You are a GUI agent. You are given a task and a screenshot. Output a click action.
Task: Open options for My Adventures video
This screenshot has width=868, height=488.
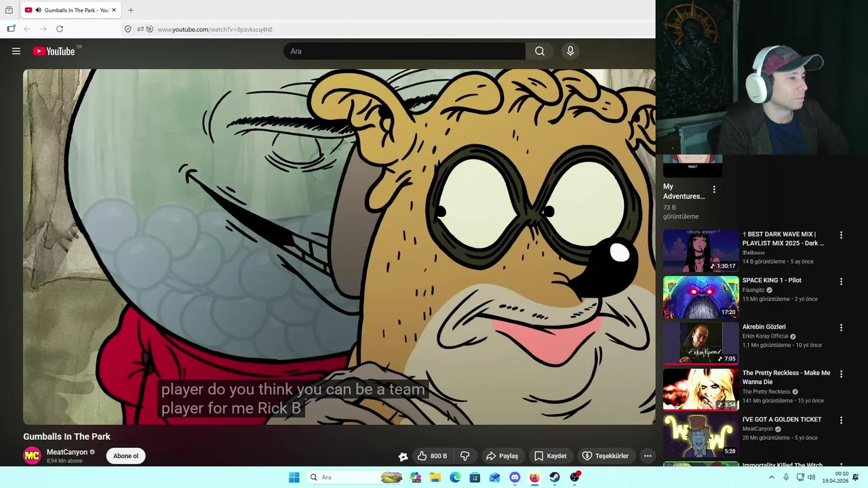pos(714,190)
